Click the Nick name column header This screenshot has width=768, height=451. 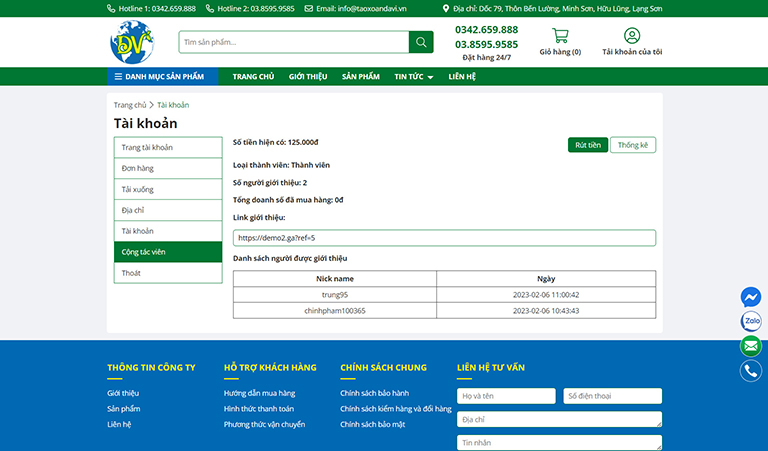335,279
